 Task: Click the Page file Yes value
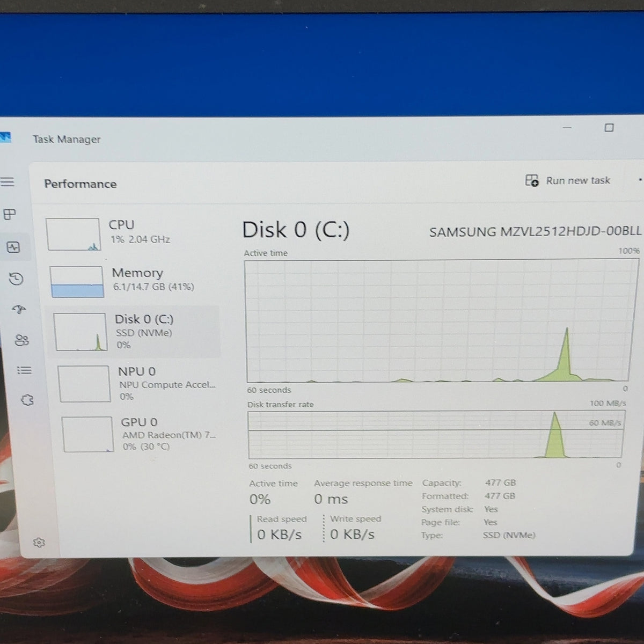click(491, 522)
